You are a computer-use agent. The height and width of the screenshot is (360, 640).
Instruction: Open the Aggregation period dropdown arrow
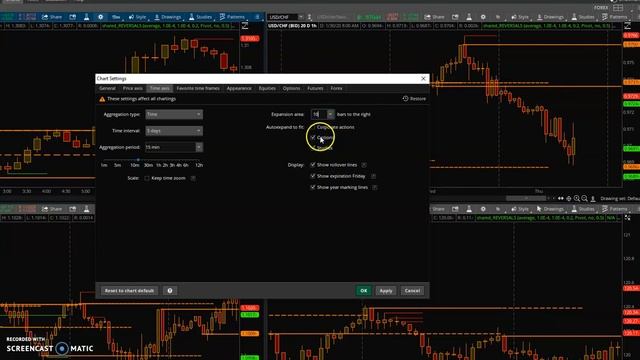point(199,147)
